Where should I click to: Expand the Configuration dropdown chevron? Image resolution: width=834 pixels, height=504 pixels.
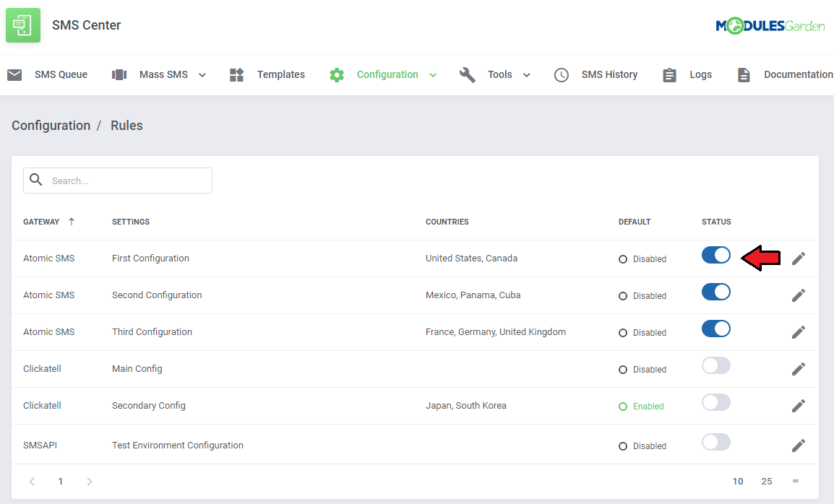[433, 75]
